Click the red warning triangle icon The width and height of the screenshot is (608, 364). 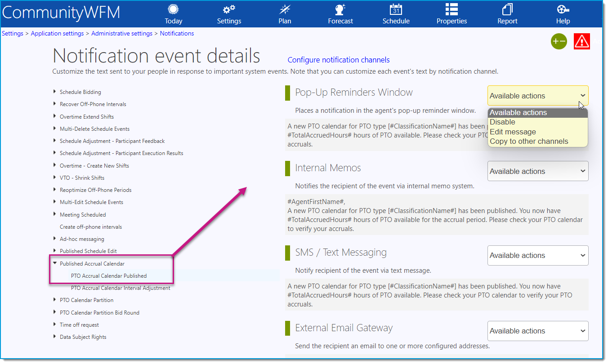[582, 41]
